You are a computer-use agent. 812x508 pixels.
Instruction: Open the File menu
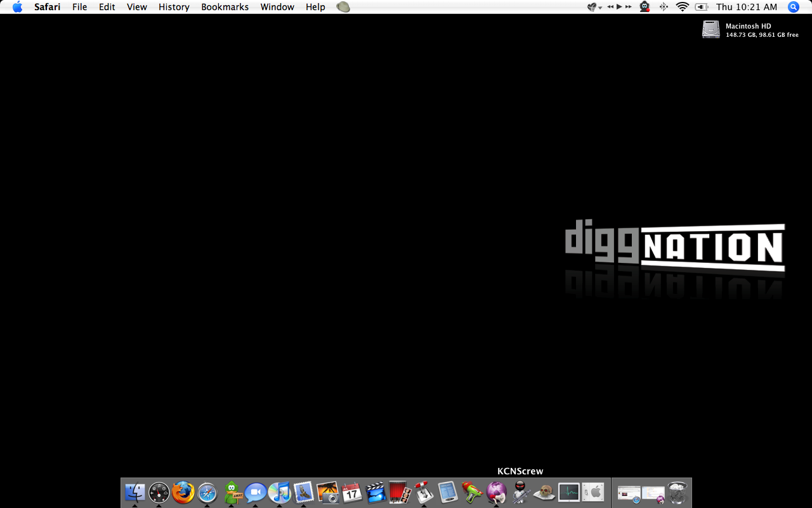pos(80,7)
